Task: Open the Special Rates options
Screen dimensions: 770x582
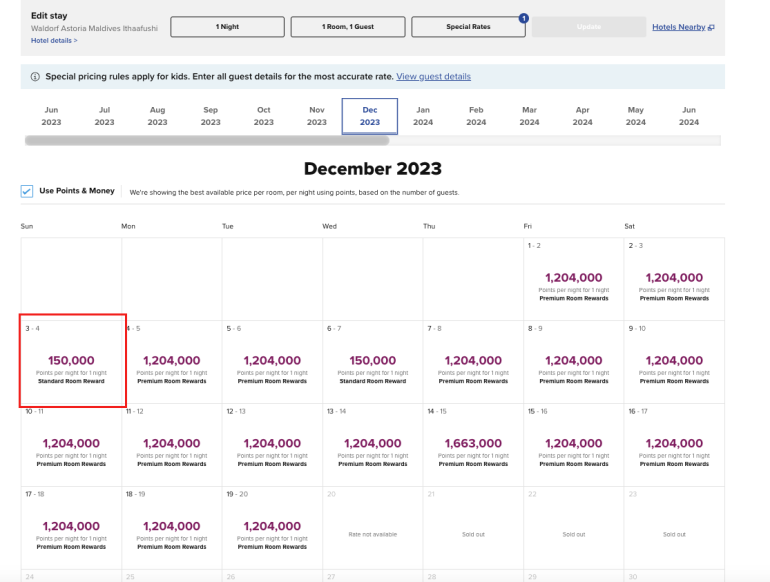Action: point(467,27)
